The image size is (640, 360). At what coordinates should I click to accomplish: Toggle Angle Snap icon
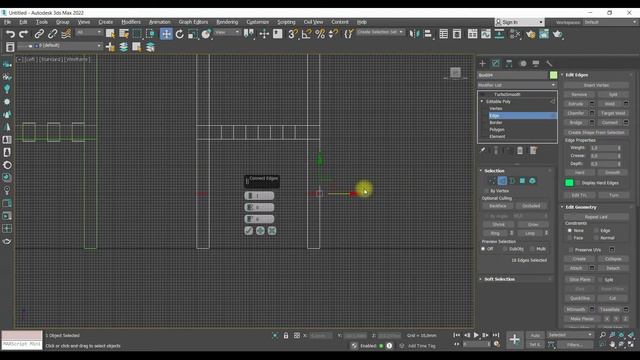click(x=306, y=34)
